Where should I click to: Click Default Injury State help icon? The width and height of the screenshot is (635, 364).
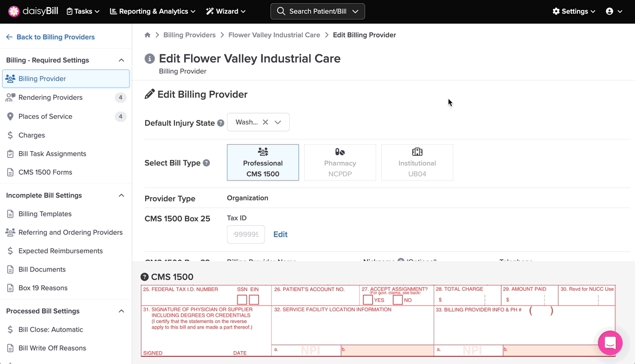click(221, 123)
